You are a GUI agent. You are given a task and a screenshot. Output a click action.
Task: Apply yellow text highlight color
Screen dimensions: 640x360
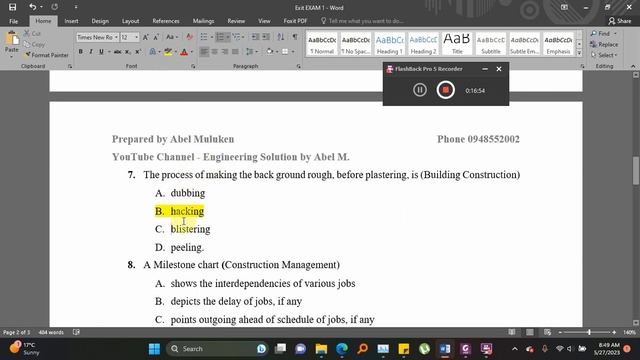click(168, 52)
